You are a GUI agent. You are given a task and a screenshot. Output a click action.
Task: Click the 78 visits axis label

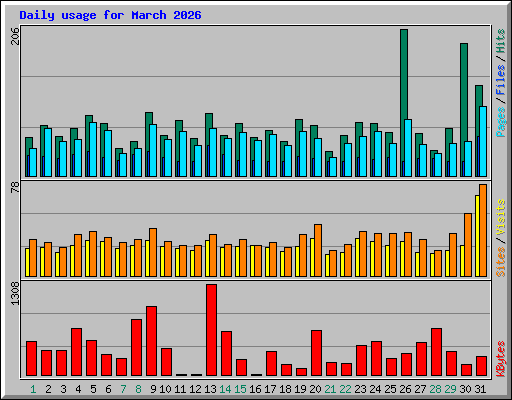click(15, 188)
